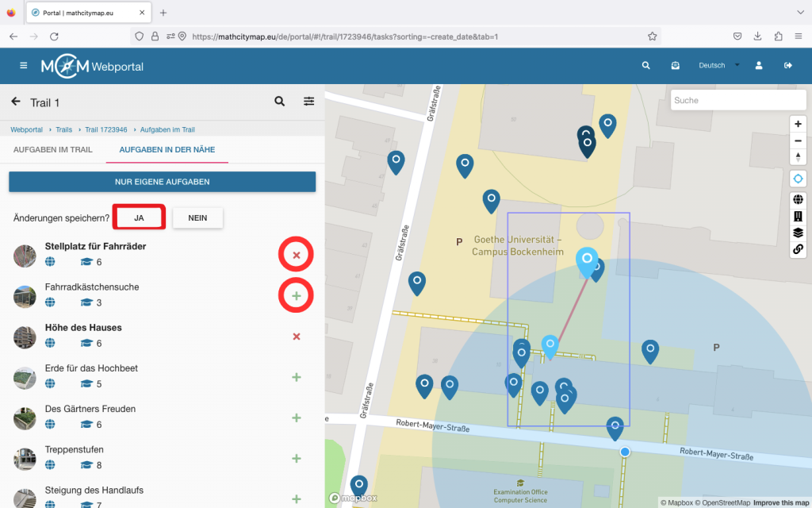Open the Deutsch language dropdown
This screenshot has height=508, width=812.
(x=718, y=66)
